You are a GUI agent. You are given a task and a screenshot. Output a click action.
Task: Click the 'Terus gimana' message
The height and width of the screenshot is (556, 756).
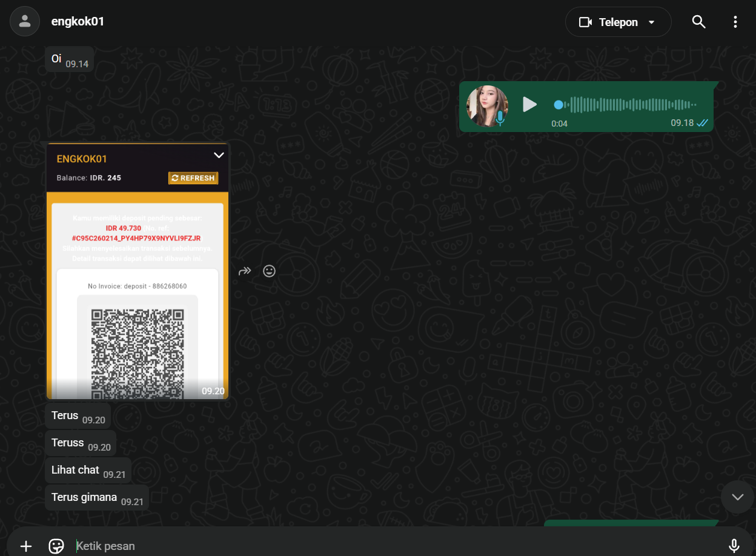coord(97,498)
